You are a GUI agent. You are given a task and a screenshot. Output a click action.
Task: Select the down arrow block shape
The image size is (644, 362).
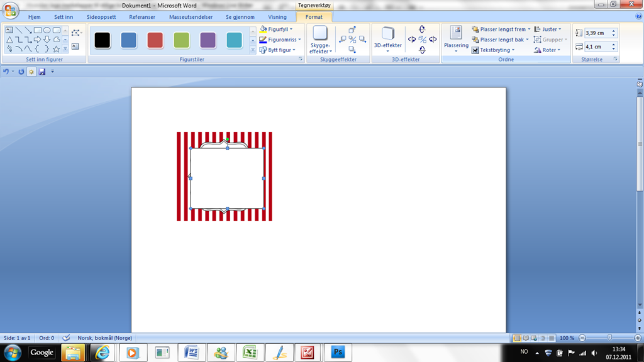click(47, 40)
